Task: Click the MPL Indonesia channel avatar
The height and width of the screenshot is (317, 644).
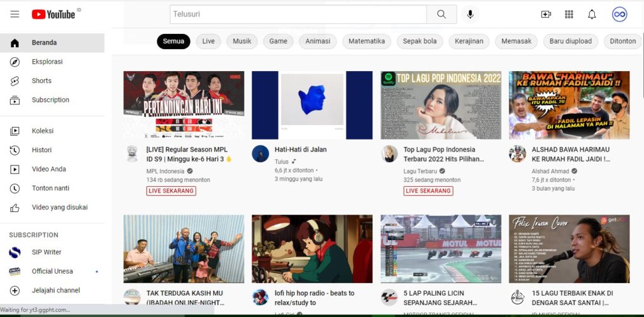Action: pos(132,153)
